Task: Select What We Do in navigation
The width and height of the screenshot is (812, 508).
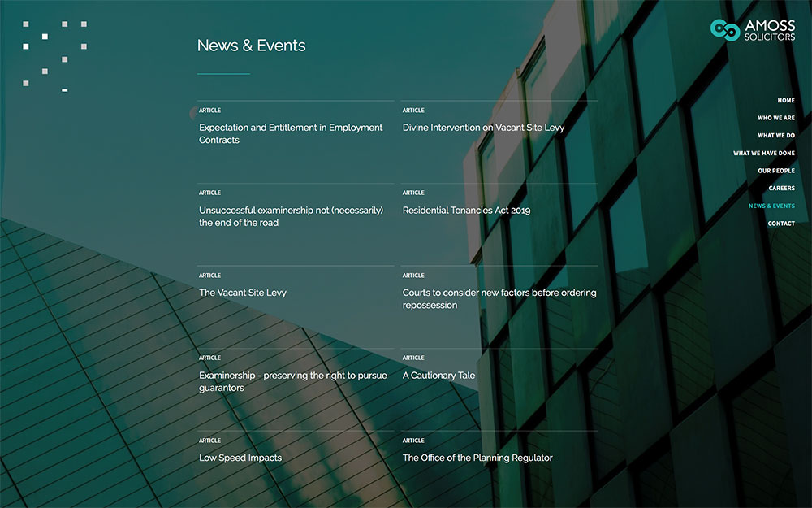Action: pos(775,136)
